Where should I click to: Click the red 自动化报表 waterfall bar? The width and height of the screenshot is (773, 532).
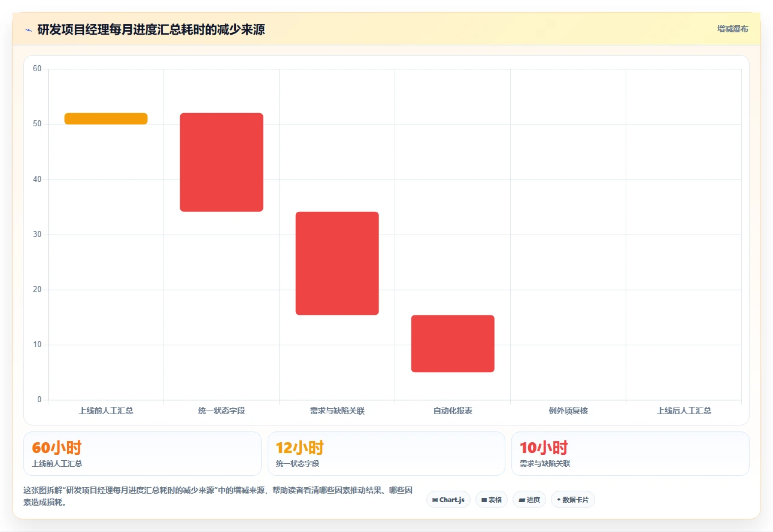click(453, 343)
